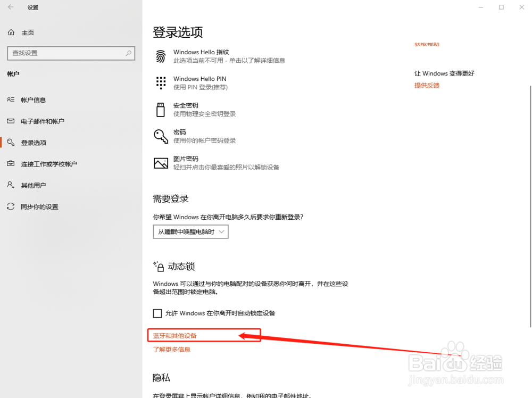Image resolution: width=532 pixels, height=398 pixels.
Task: Click the 图片密码 picture icon
Action: click(x=161, y=163)
